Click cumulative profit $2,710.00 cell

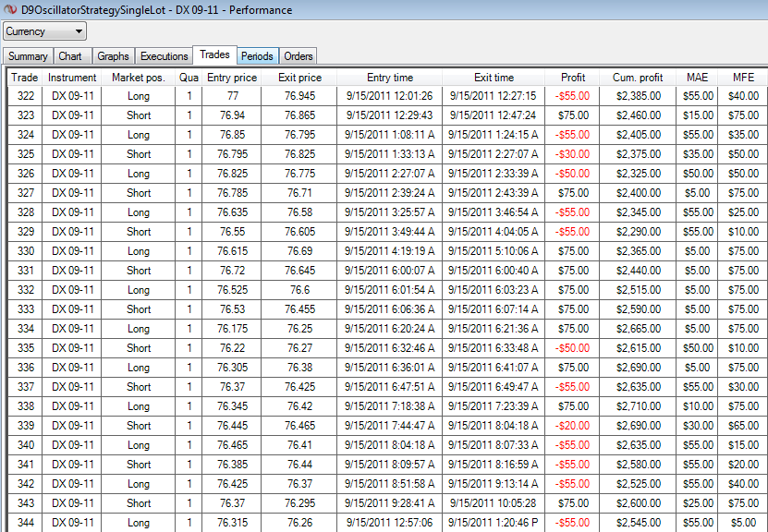[x=639, y=406]
